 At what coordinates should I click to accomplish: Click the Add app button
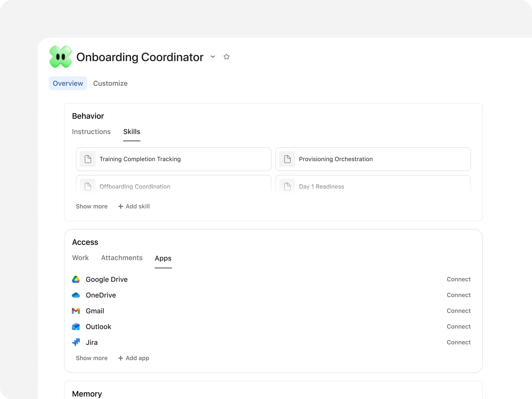(133, 358)
